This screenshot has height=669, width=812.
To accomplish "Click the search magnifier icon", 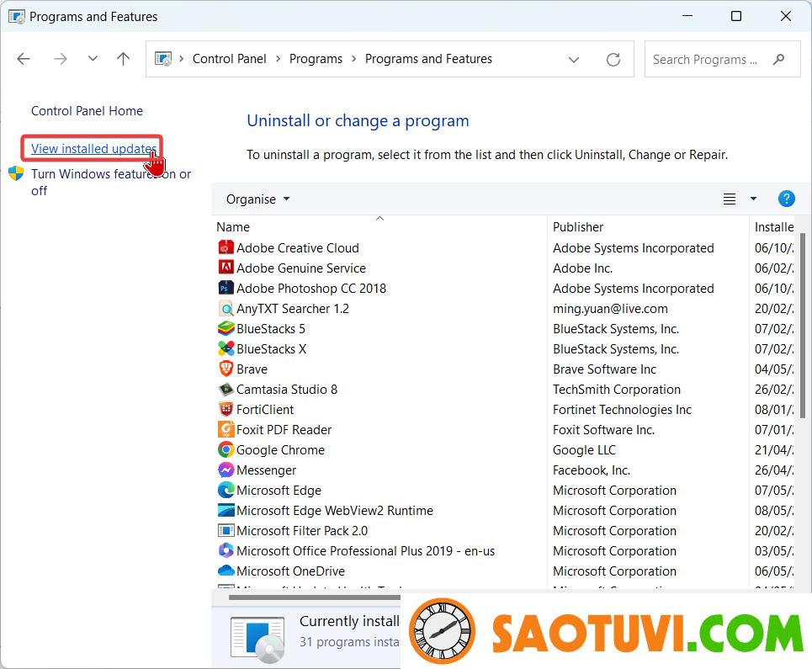I will coord(778,60).
